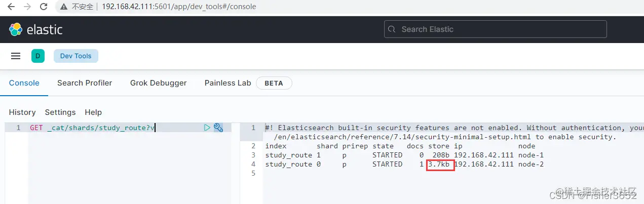The width and height of the screenshot is (644, 204).
Task: Open the Painless Lab tab
Action: click(x=228, y=83)
